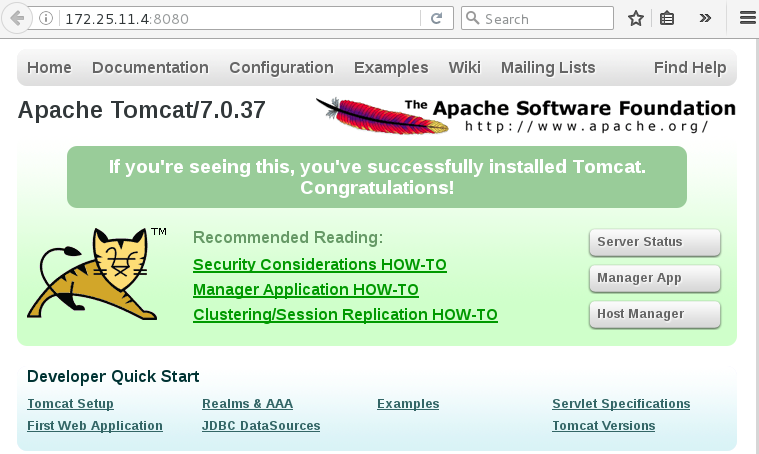Viewport: 759px width, 454px height.
Task: Bookmark this page with the star icon
Action: coord(636,18)
